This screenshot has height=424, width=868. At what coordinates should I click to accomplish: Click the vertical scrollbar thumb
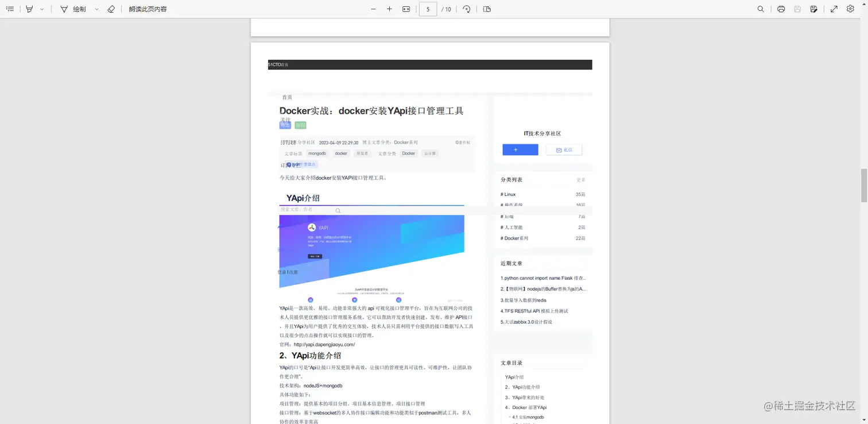click(863, 186)
